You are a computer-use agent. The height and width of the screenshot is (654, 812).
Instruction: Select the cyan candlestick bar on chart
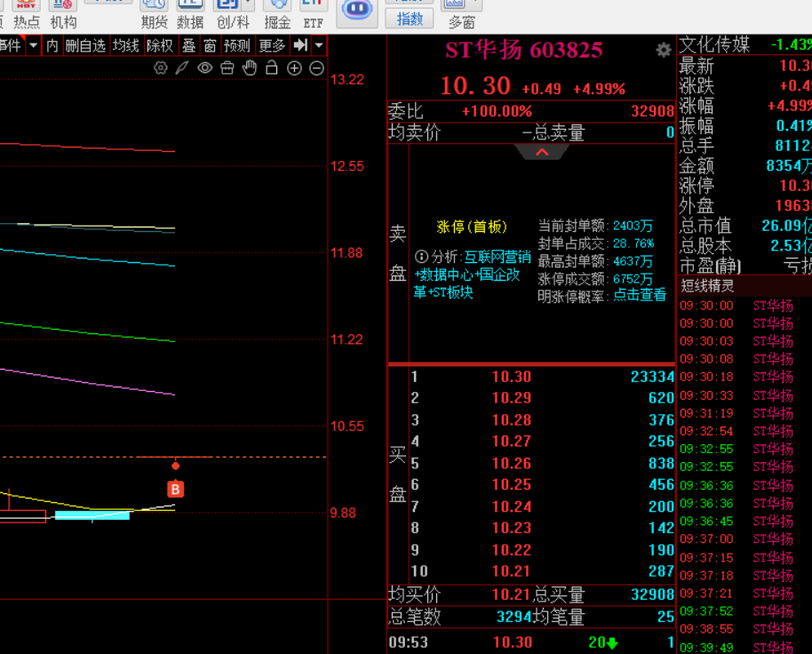tap(92, 515)
